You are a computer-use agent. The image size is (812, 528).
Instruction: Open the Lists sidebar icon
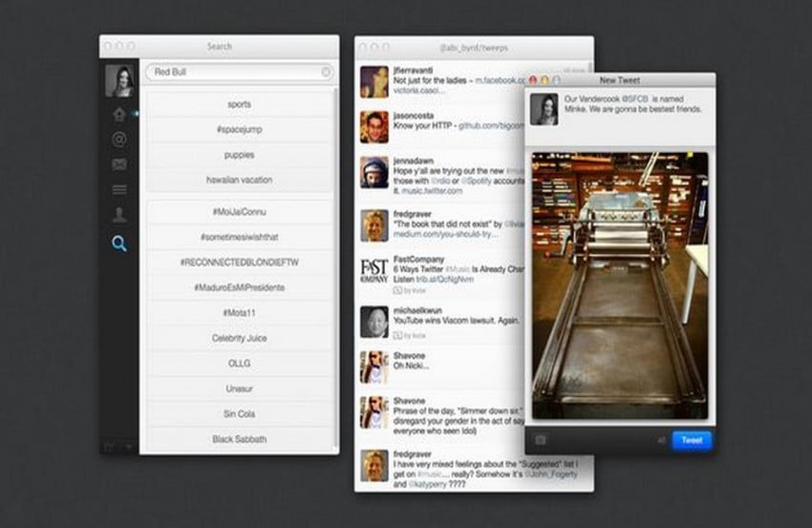tap(119, 190)
